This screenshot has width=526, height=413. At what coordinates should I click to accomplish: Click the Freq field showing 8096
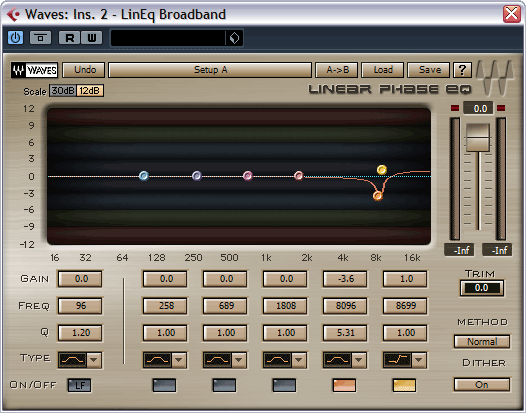pyautogui.click(x=345, y=306)
